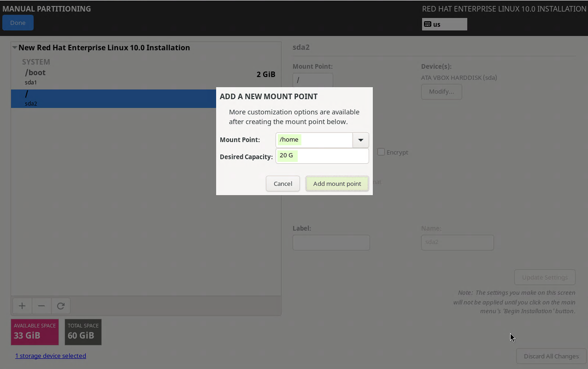
Task: Click the Cancel button in dialog
Action: pyautogui.click(x=283, y=184)
